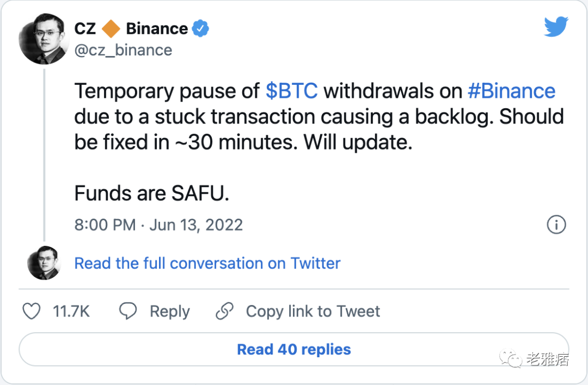Click the chain link icon
The height and width of the screenshot is (385, 588).
(x=224, y=312)
